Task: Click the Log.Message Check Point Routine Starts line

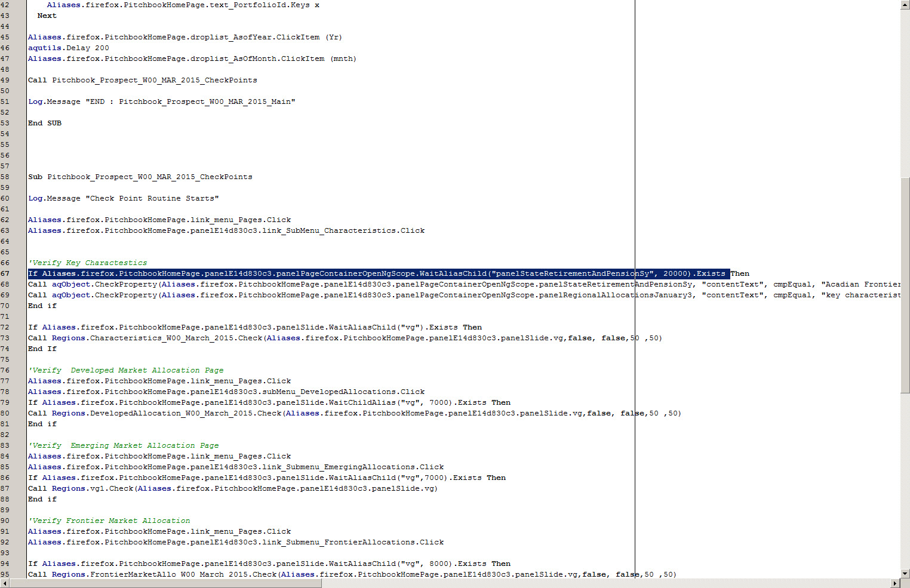Action: pyautogui.click(x=124, y=198)
